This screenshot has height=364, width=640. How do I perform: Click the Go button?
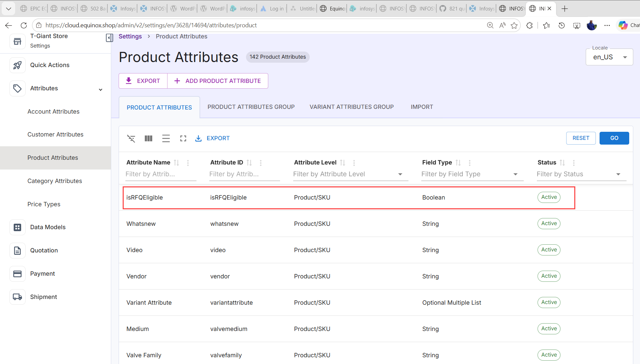614,138
